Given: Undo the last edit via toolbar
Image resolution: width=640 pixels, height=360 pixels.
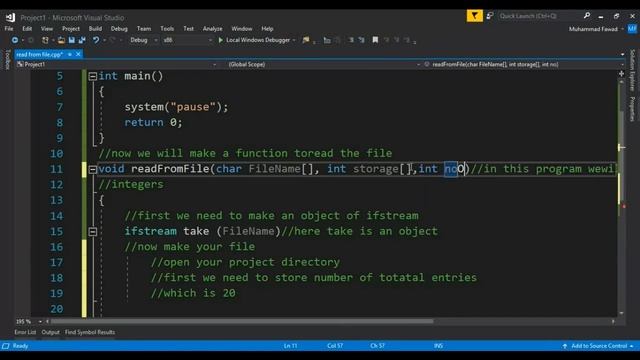Looking at the screenshot, I should (x=96, y=40).
